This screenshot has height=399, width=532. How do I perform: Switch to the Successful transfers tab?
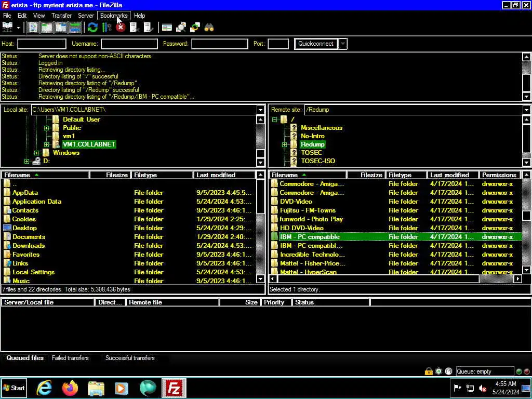pyautogui.click(x=130, y=358)
